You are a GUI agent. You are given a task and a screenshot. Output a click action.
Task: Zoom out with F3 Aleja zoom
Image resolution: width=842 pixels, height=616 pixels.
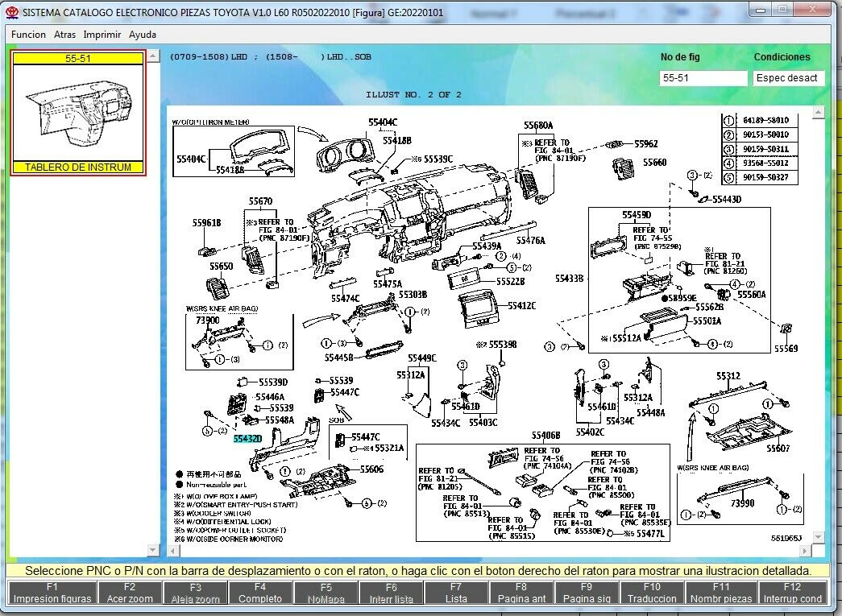(x=195, y=593)
